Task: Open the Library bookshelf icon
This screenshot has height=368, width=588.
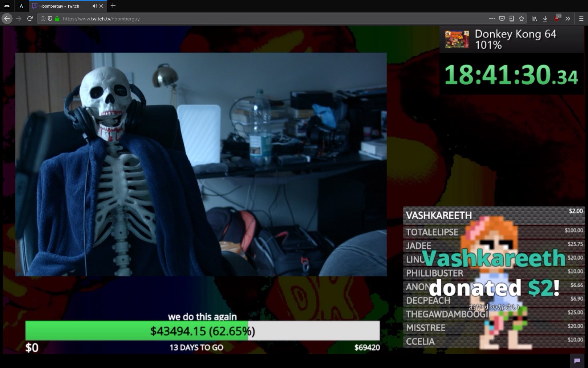Action: click(x=534, y=19)
